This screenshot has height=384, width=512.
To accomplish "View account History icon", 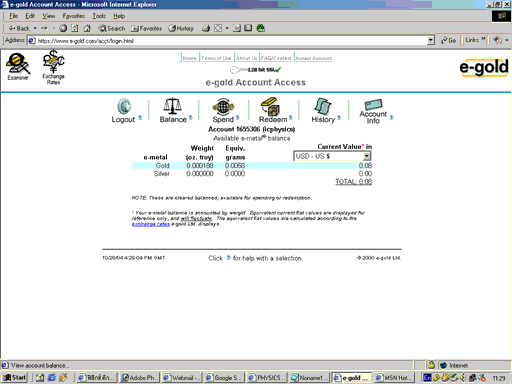I will click(322, 106).
